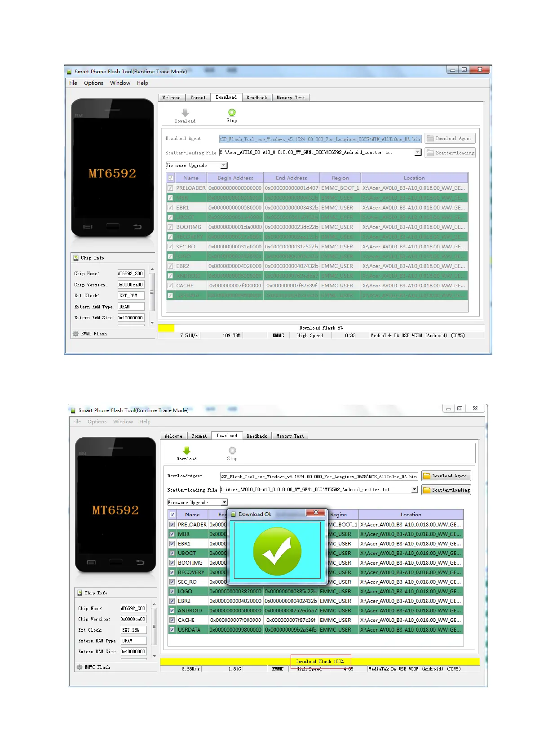Expand Scatter-loading File combo in 5% progress window
Viewport: 535px width, 756px height.
[418, 153]
